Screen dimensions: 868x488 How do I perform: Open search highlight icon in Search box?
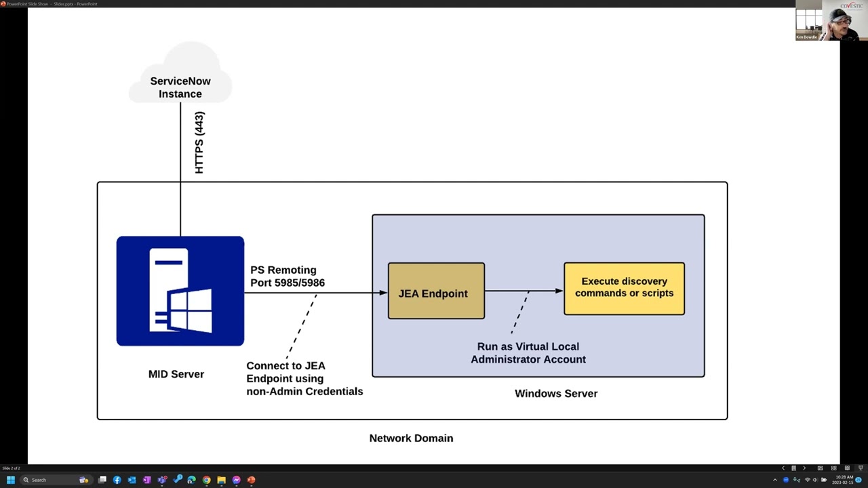83,480
